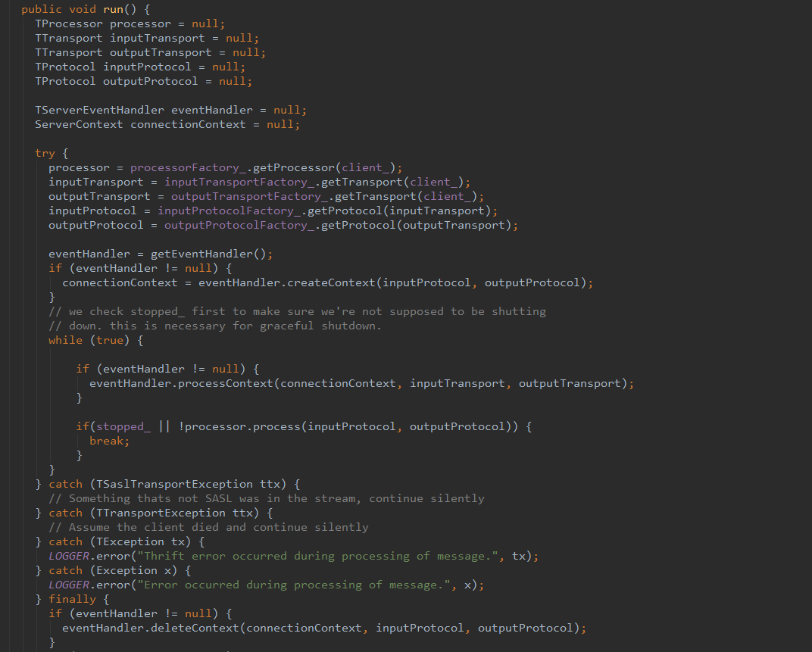Click inputProtocolFactory_ field reference
Viewport: 812px width, 652px height.
(x=230, y=211)
